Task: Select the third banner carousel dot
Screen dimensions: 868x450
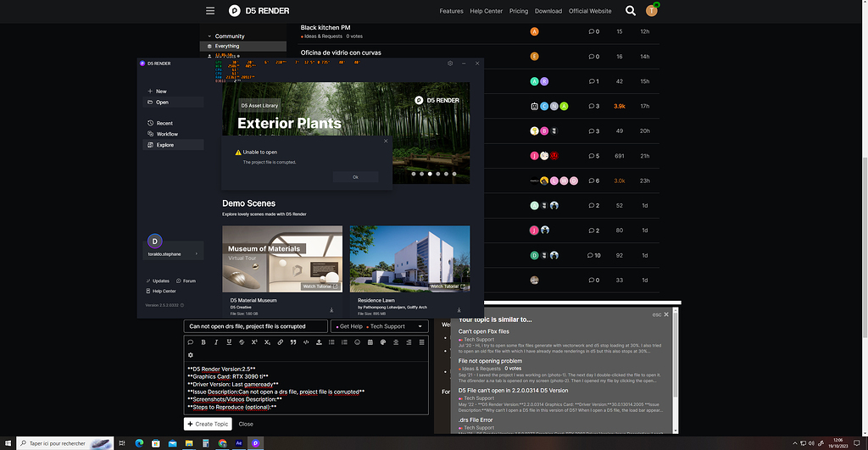Action: coord(430,174)
